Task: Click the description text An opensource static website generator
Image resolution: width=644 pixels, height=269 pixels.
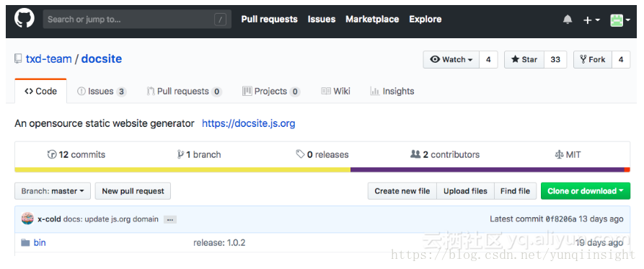Action: click(105, 123)
